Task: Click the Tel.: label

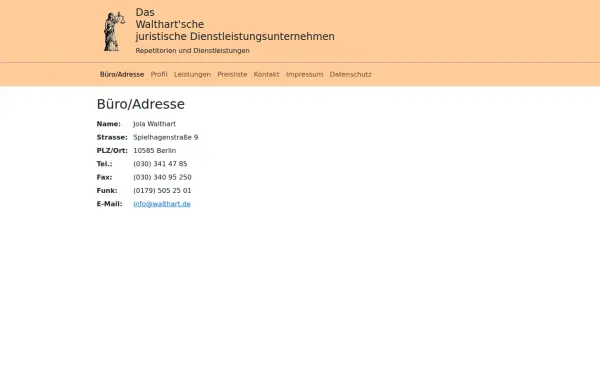Action: tap(104, 164)
